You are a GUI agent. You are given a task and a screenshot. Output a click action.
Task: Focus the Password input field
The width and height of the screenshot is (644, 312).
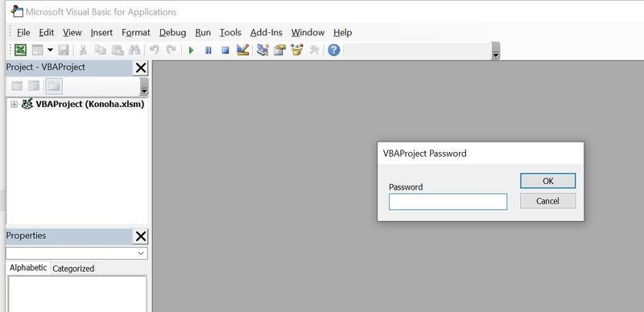point(448,202)
